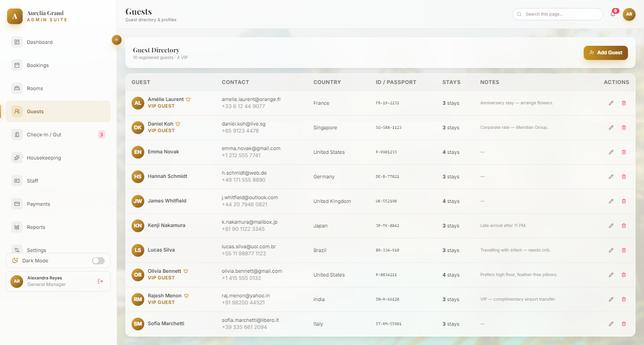Delete Rajesh Menon's guest record

point(624,299)
